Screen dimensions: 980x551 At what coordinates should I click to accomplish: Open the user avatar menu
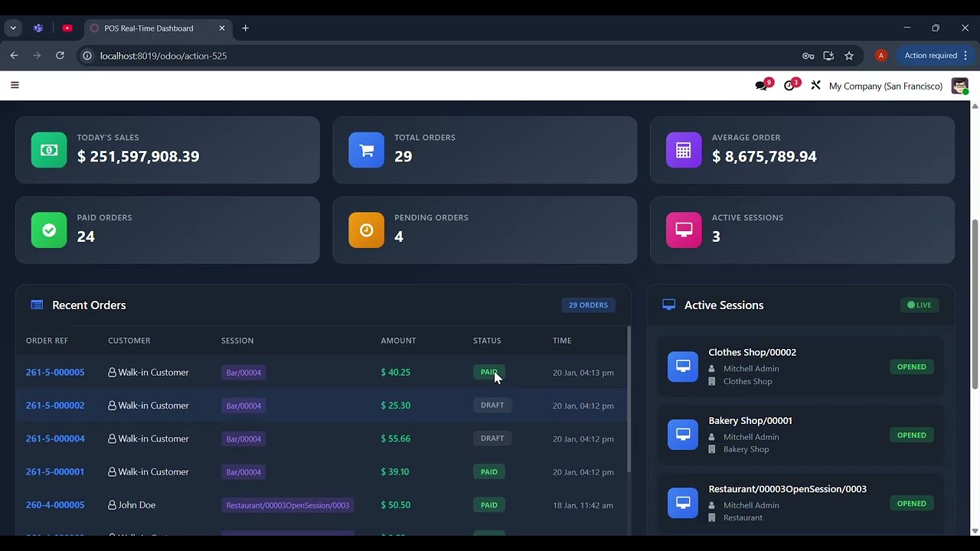point(959,86)
